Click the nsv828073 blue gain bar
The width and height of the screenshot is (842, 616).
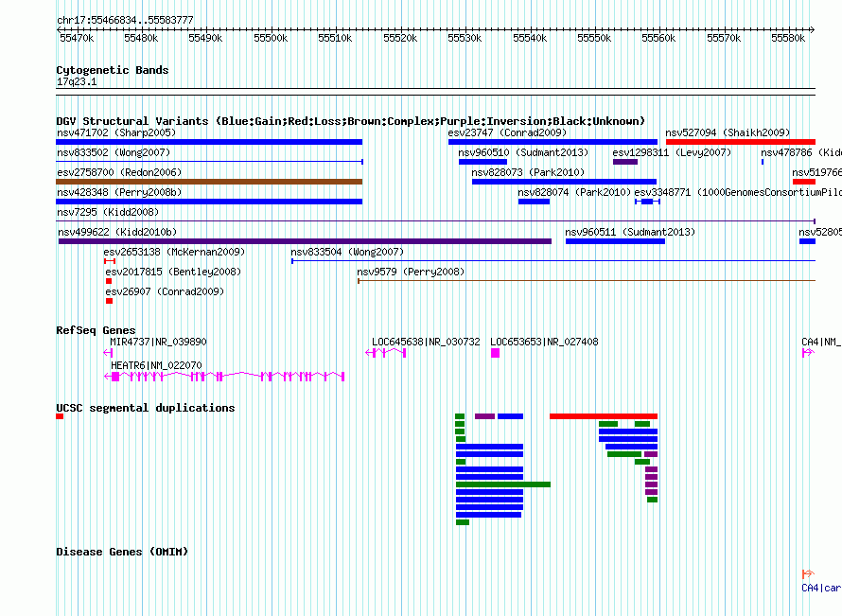click(x=564, y=182)
